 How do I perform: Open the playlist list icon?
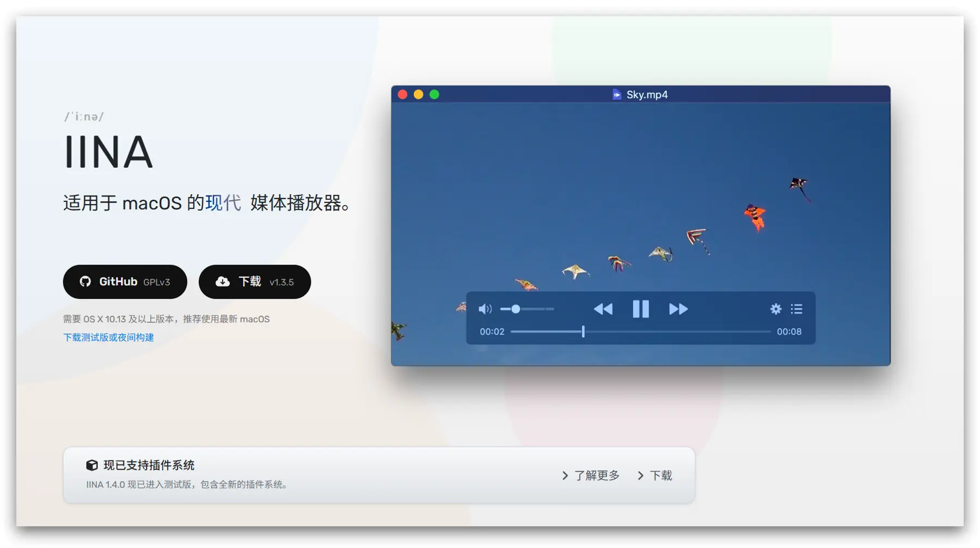(797, 309)
